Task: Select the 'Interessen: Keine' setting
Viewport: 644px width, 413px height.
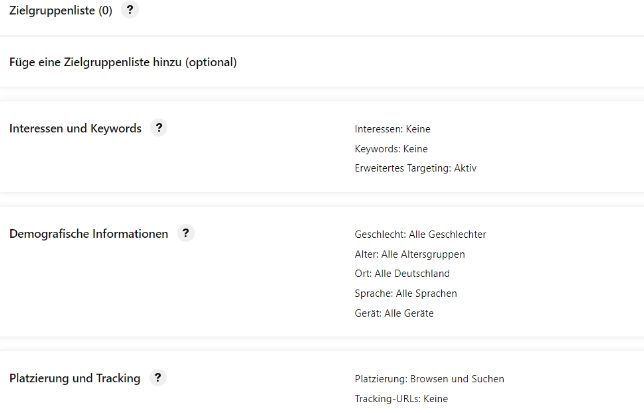Action: tap(392, 129)
